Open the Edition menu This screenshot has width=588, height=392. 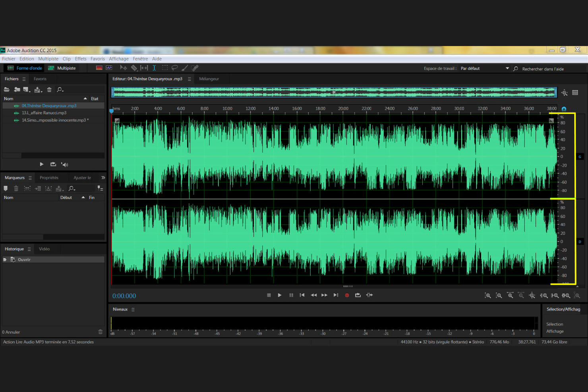pyautogui.click(x=26, y=58)
